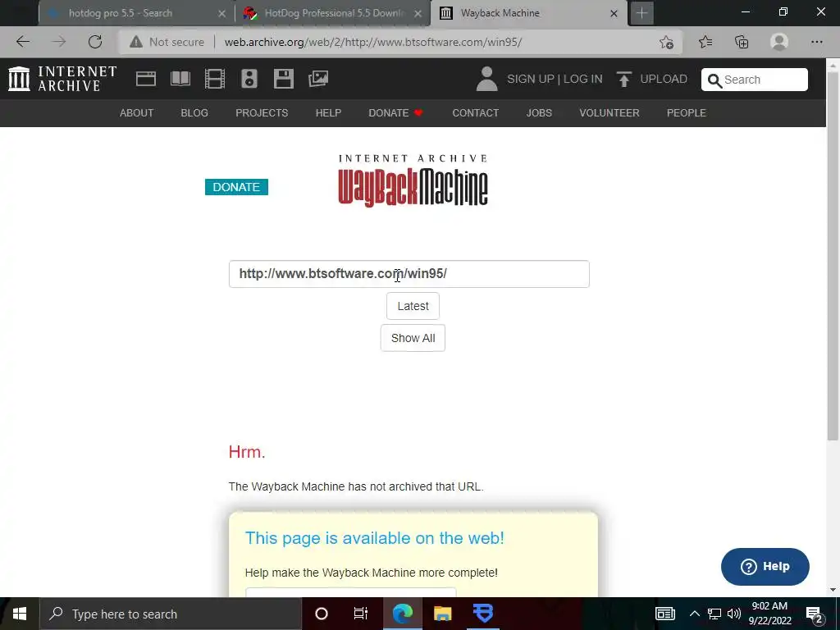Open the Internet Archive audio speaker icon
Viewport: 840px width, 630px height.
click(249, 79)
